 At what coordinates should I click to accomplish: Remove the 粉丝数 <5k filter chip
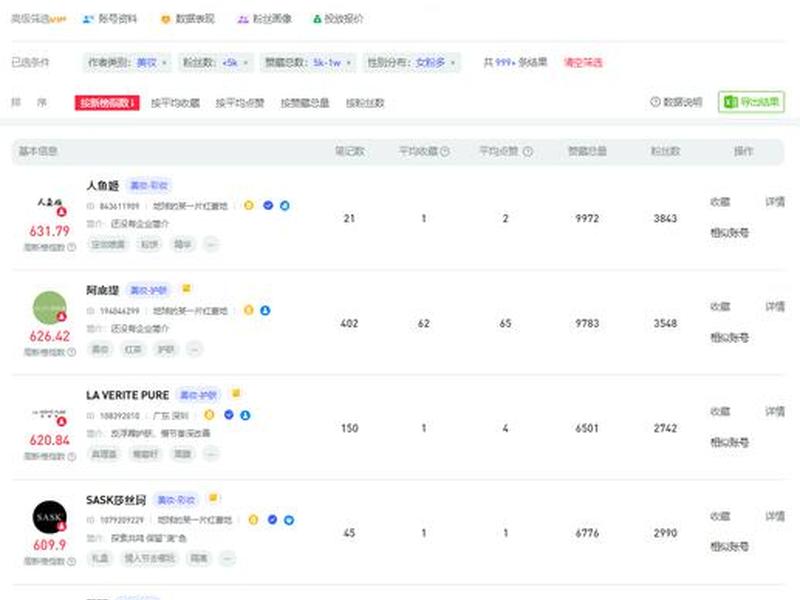pos(245,63)
